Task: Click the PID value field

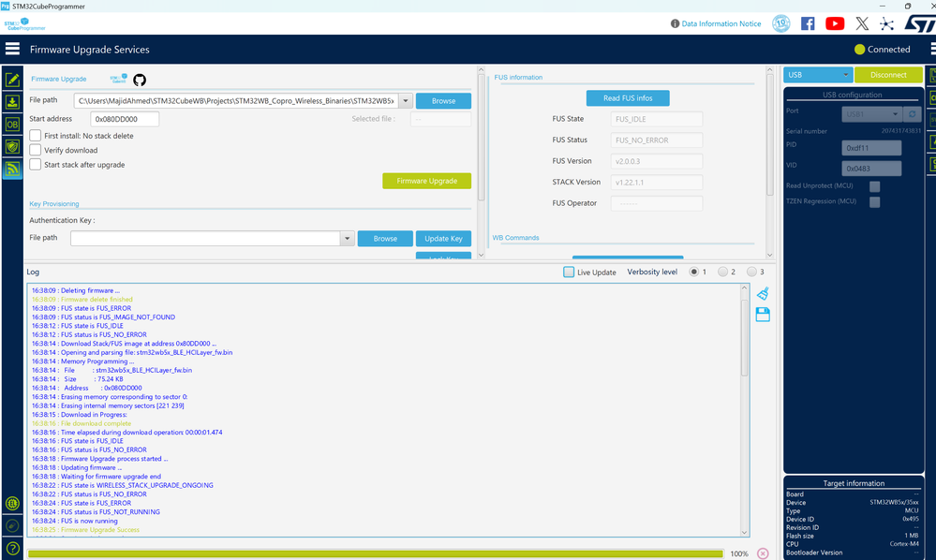Action: click(871, 148)
